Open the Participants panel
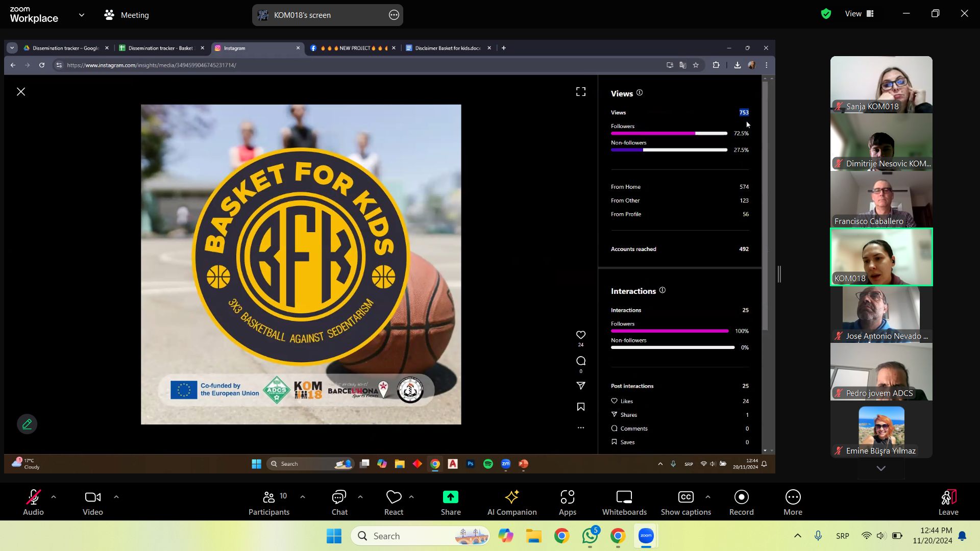The image size is (980, 551). 269,503
